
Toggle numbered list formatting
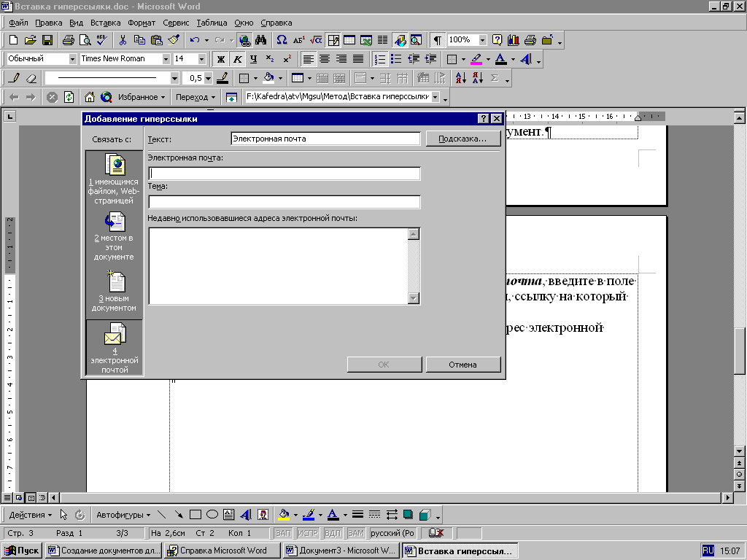[x=379, y=59]
